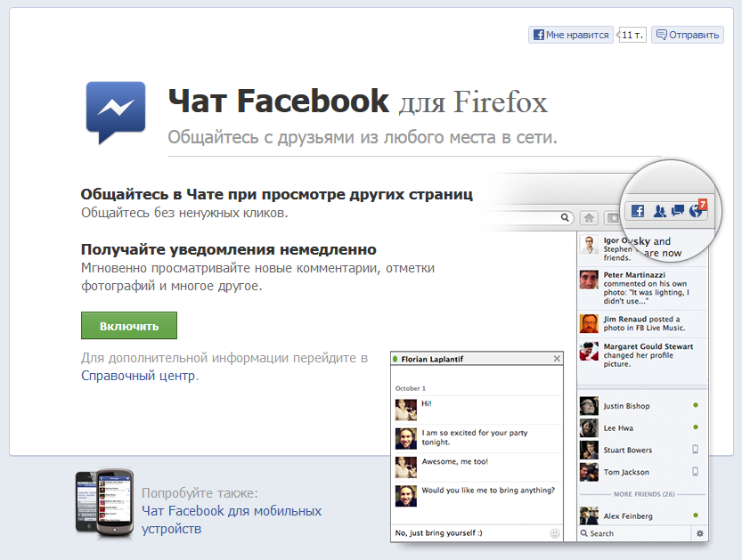Click the Отправить send button
Viewport: 742px width, 560px height.
click(688, 35)
